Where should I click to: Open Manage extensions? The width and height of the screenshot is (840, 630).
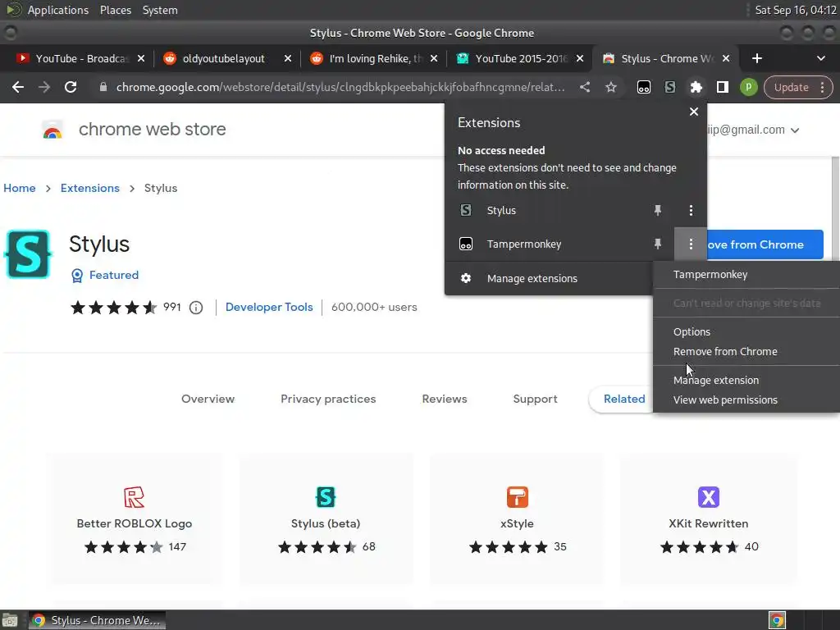[x=549, y=279]
